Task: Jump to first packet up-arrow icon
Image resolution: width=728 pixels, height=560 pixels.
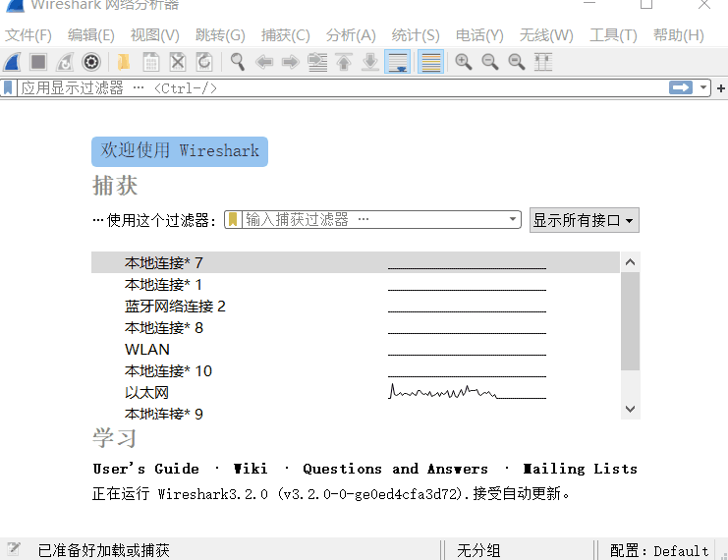Action: (344, 62)
